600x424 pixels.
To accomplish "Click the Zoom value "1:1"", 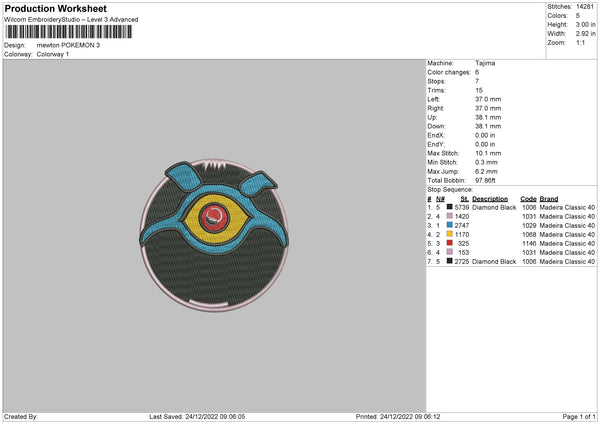I will pos(580,43).
